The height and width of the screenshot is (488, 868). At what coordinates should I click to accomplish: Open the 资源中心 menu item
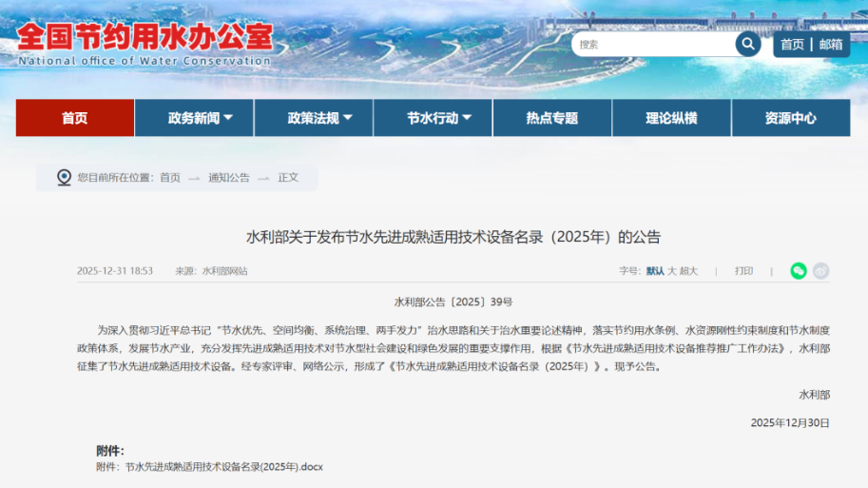[x=790, y=118]
